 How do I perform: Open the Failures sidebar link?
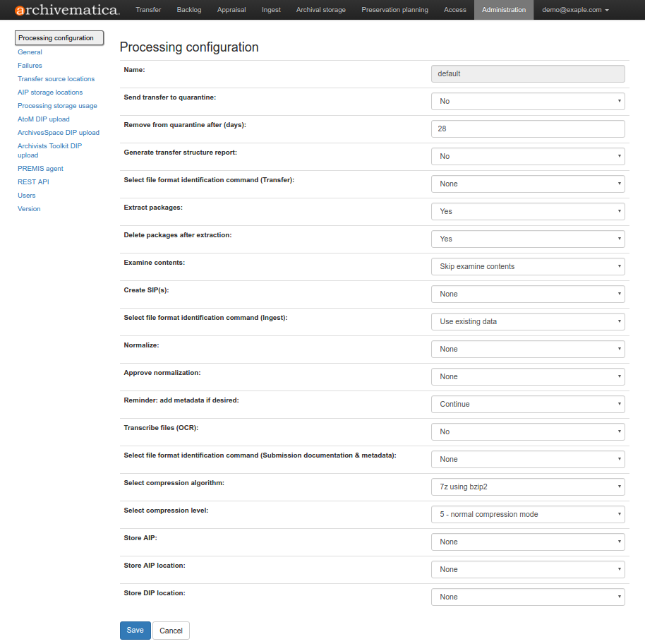(x=30, y=66)
